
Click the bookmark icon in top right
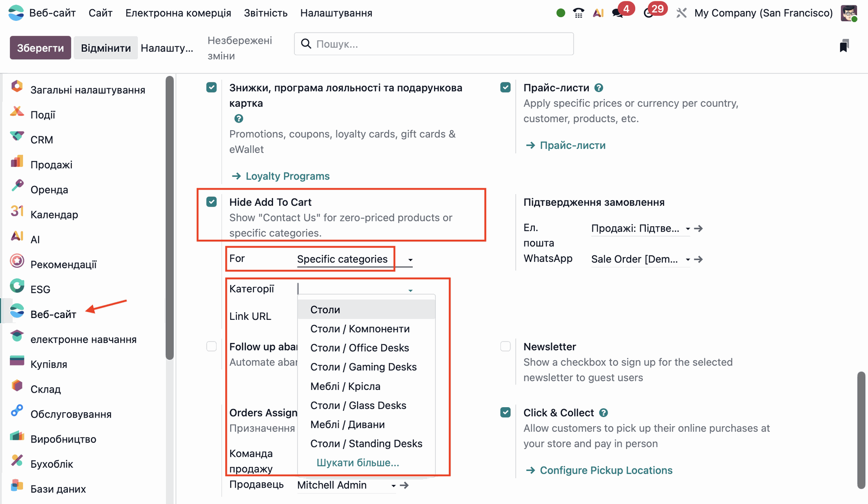pos(844,46)
